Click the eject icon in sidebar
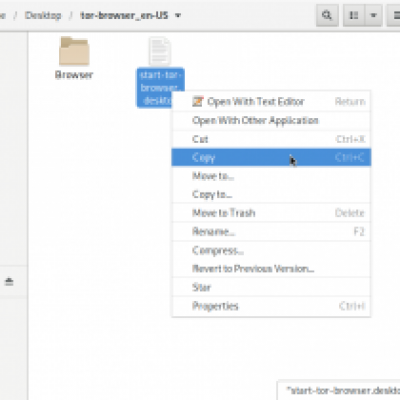Viewport: 400px width, 400px height. pyautogui.click(x=9, y=282)
